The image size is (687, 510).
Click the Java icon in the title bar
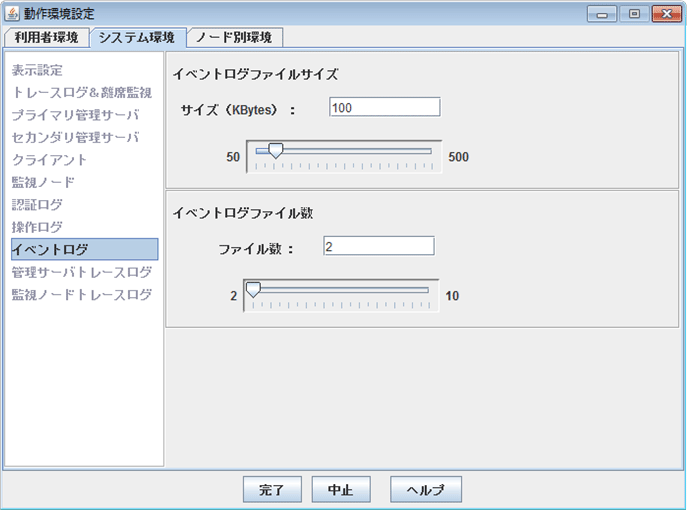[x=14, y=13]
